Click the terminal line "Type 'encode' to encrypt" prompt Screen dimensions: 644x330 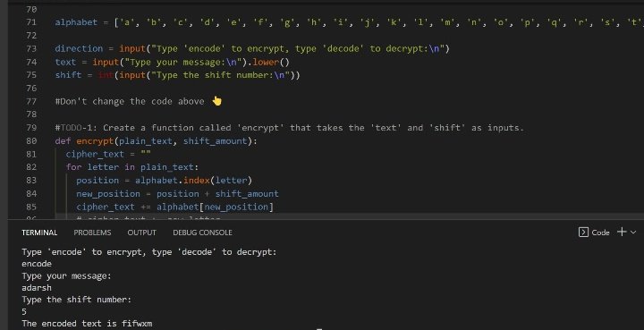click(149, 252)
